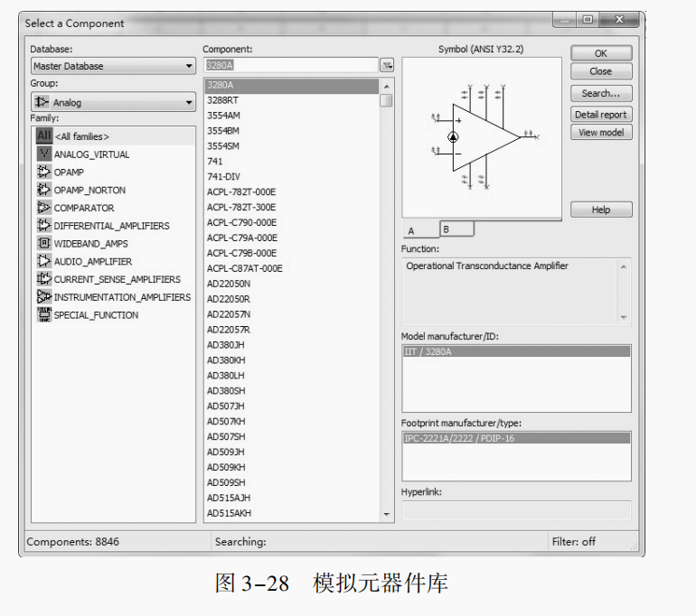Select component 741-DIV
This screenshot has height=616, width=696.
tap(292, 176)
